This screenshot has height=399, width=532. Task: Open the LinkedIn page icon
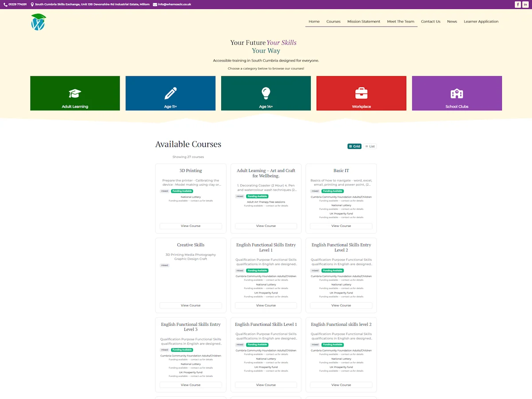(x=525, y=4)
